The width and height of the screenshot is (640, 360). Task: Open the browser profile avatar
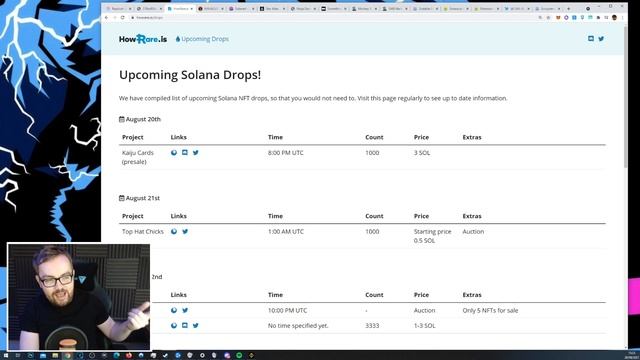click(x=614, y=18)
